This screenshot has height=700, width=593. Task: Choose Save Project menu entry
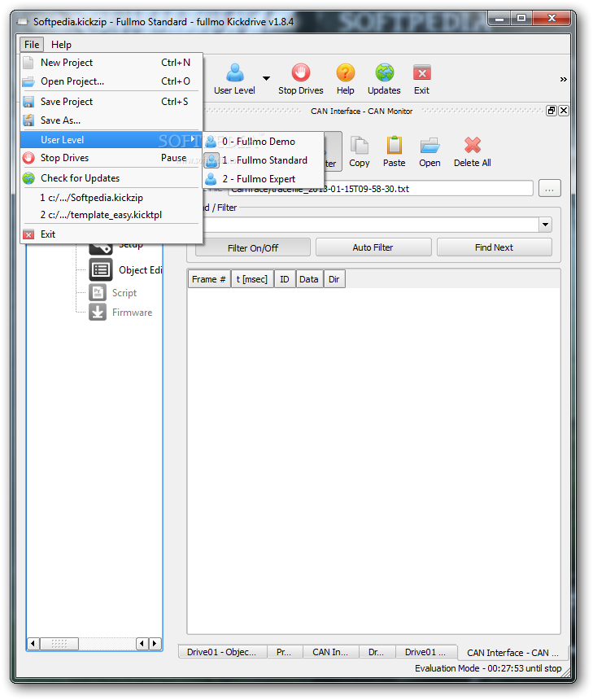pyautogui.click(x=111, y=102)
